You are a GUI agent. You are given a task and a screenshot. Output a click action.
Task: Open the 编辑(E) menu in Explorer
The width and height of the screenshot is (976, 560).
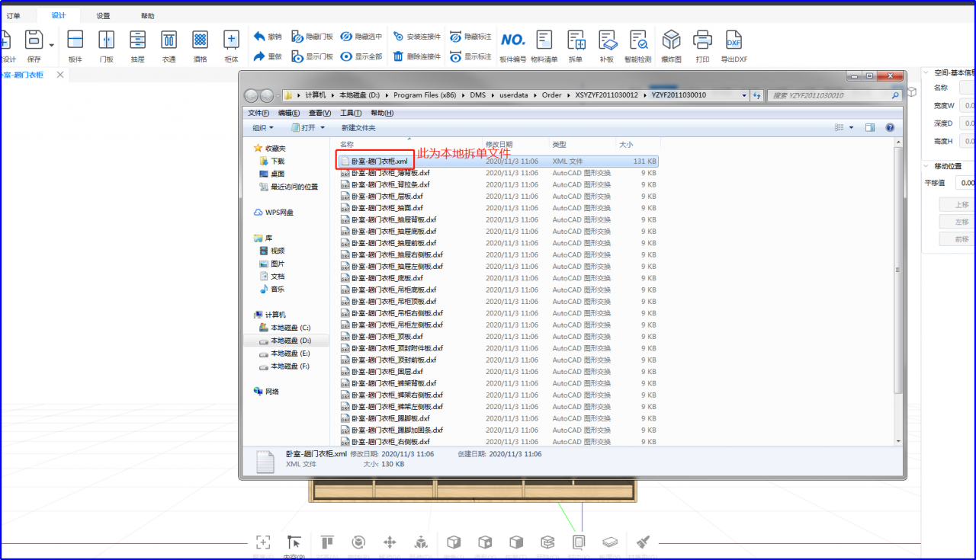[289, 113]
